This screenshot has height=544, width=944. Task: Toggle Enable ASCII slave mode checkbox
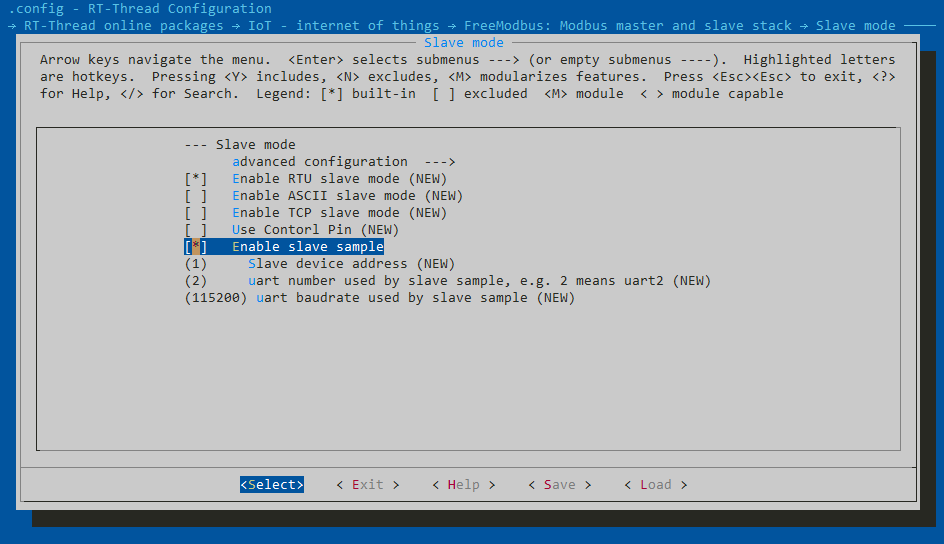point(196,196)
